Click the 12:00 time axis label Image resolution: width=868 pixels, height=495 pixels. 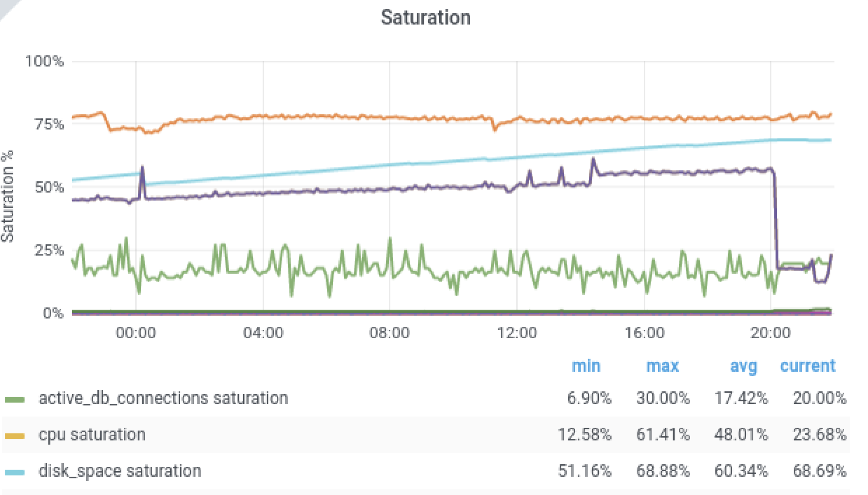517,333
